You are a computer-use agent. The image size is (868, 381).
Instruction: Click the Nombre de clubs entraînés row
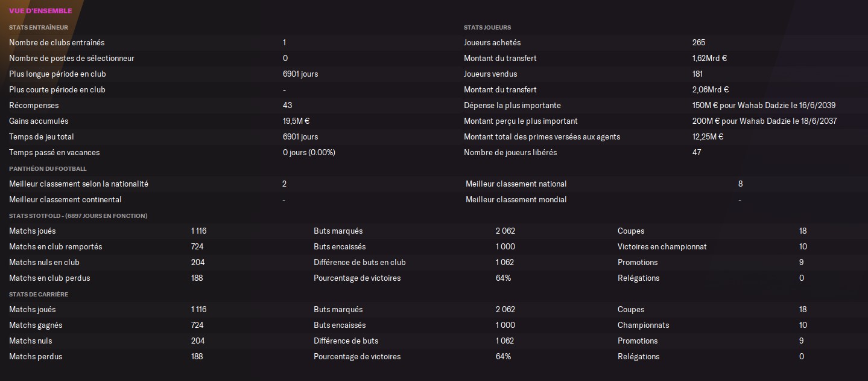pos(229,42)
